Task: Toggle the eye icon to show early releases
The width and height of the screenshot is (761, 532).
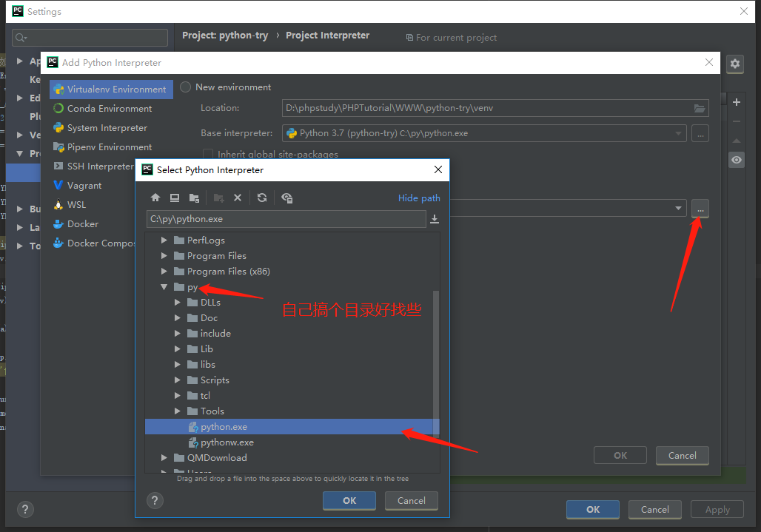Action: (x=736, y=160)
